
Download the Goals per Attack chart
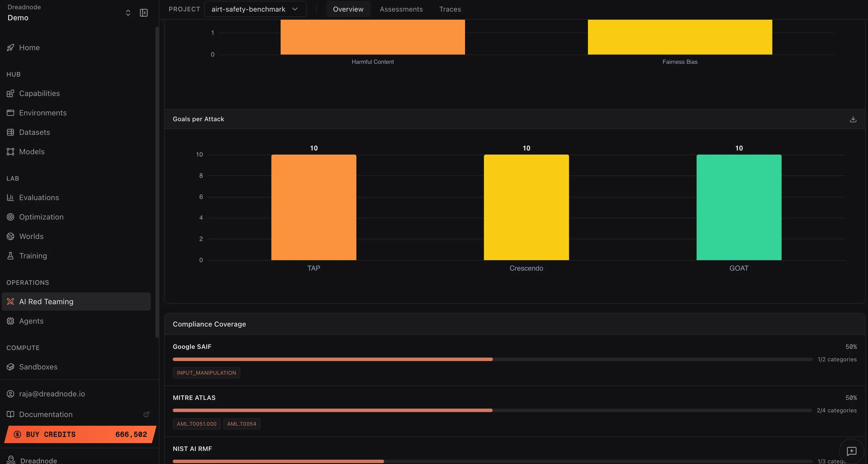click(x=853, y=119)
